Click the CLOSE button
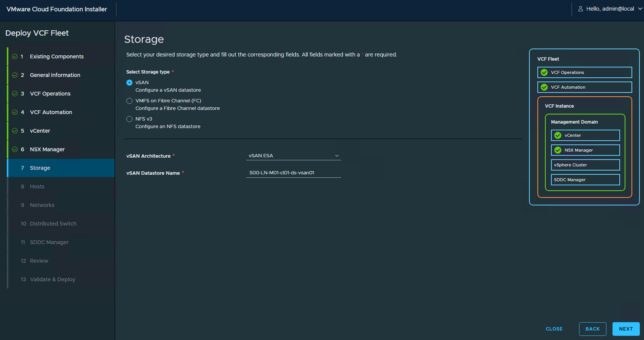Image resolution: width=644 pixels, height=340 pixels. (554, 329)
